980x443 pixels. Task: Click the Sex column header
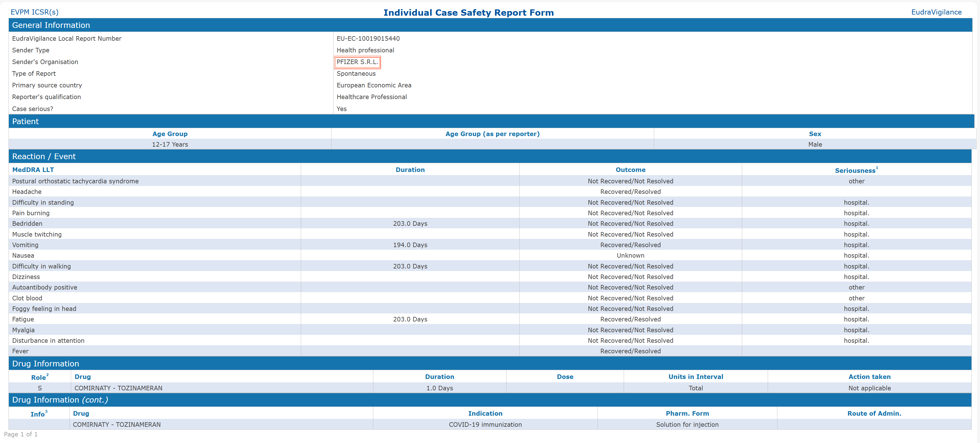pos(815,134)
